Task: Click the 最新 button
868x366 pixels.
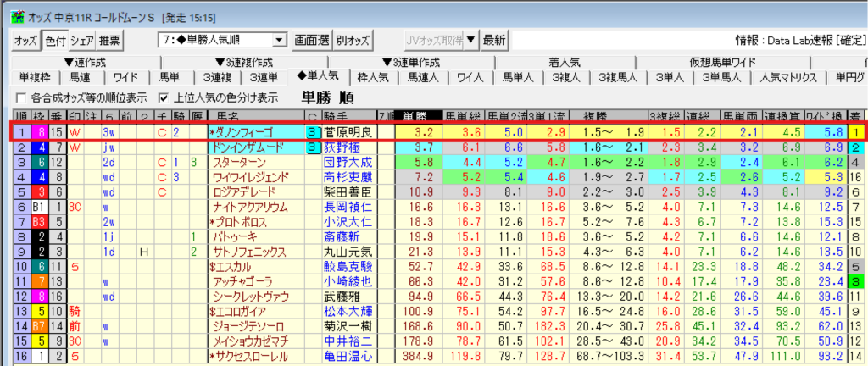Action: click(493, 40)
